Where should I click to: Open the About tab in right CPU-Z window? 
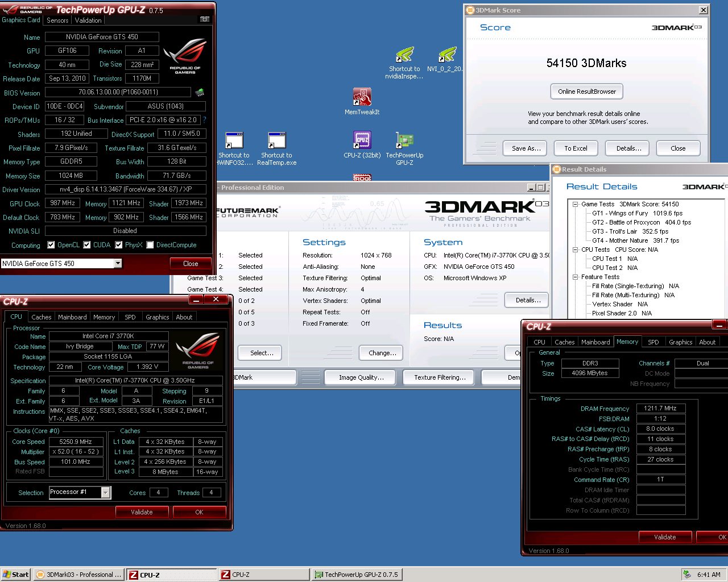point(708,342)
